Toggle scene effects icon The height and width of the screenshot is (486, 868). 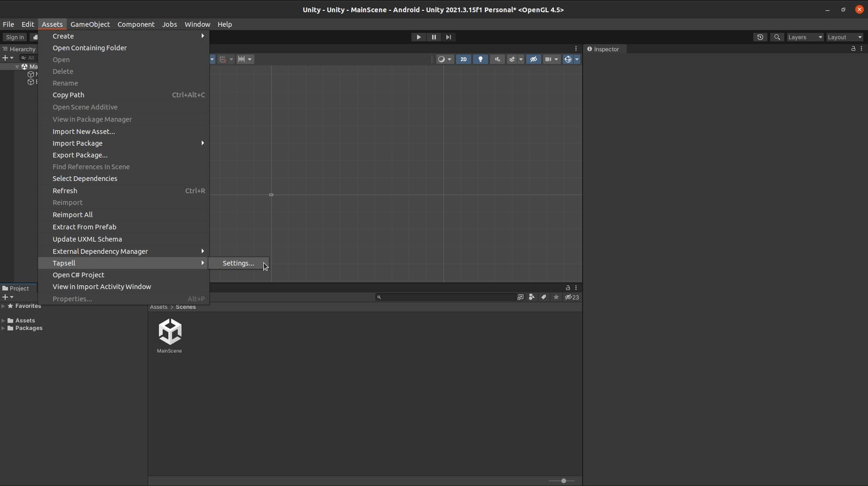[x=512, y=59]
